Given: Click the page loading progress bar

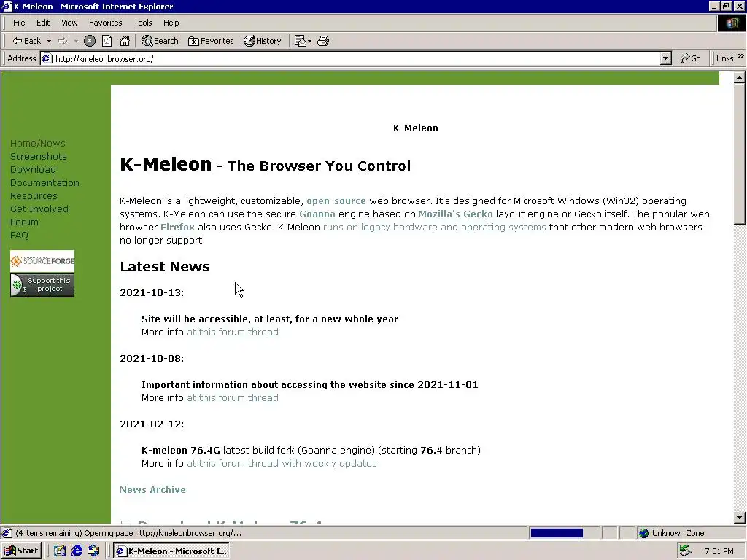Looking at the screenshot, I should pyautogui.click(x=564, y=533).
